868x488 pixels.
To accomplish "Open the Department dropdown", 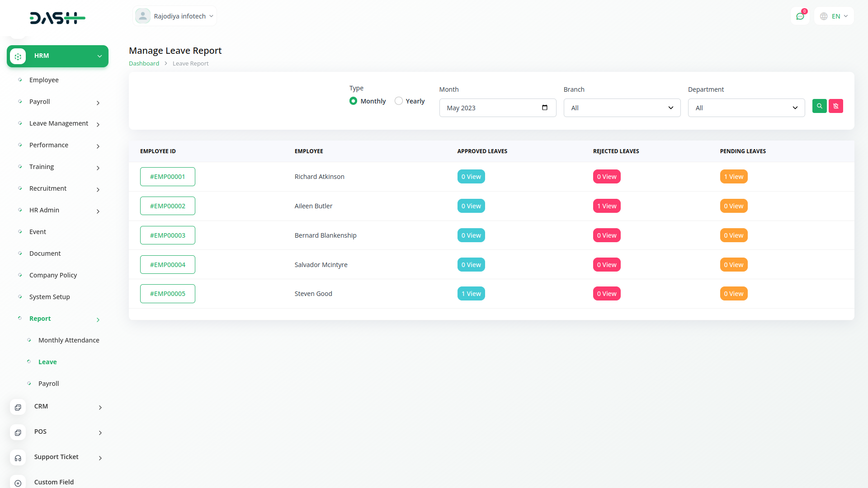I will pyautogui.click(x=746, y=108).
